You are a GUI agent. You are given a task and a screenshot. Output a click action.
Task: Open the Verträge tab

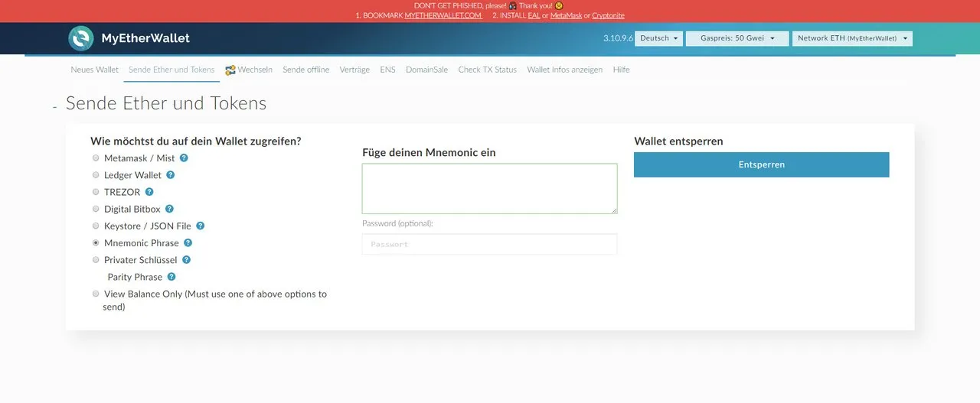(x=354, y=70)
